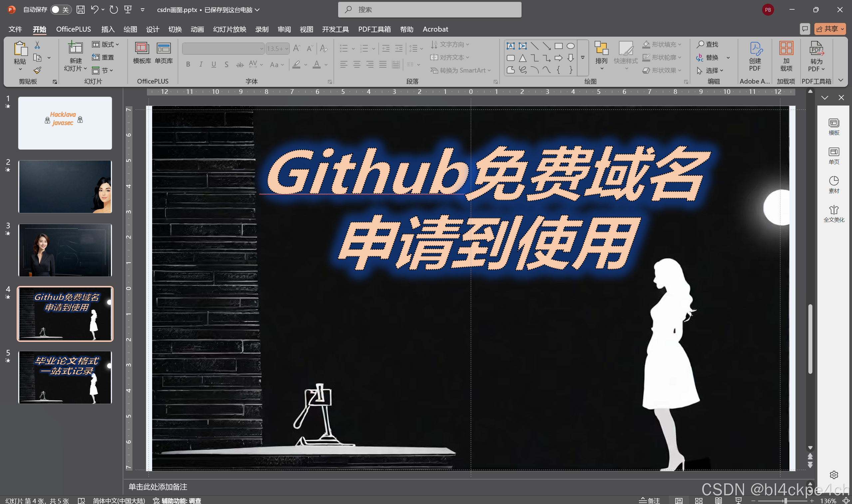Image resolution: width=852 pixels, height=504 pixels.
Task: Open the font size dropdown
Action: [x=287, y=49]
